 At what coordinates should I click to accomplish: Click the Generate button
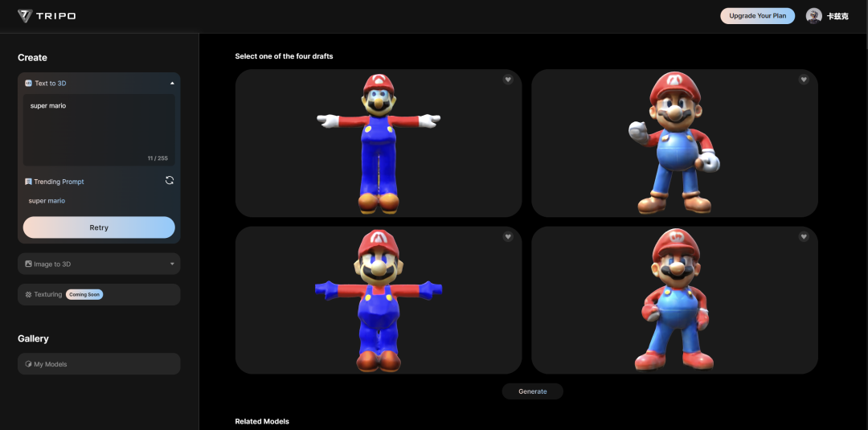pyautogui.click(x=533, y=391)
